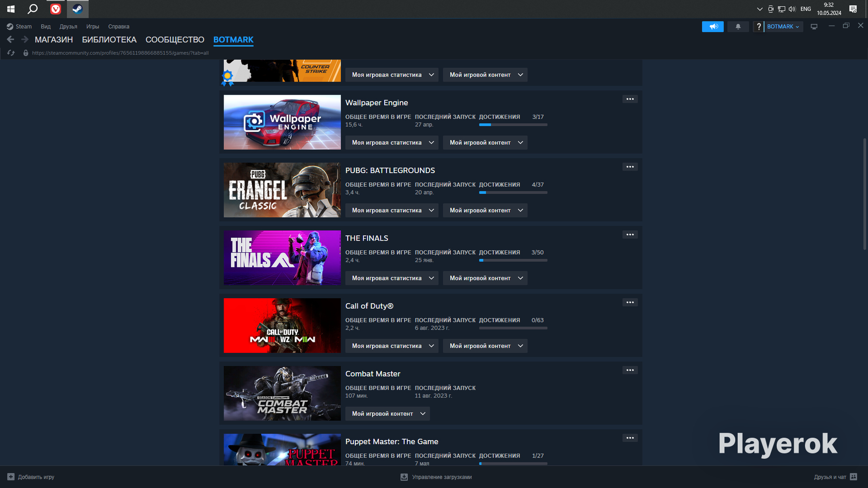Expand Call of Duty game content dropdown

(485, 346)
